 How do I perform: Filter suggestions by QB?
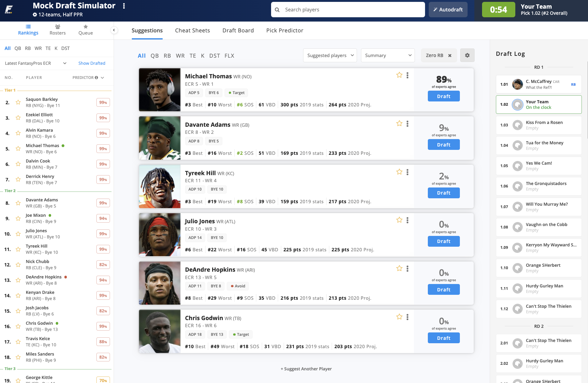(x=155, y=56)
